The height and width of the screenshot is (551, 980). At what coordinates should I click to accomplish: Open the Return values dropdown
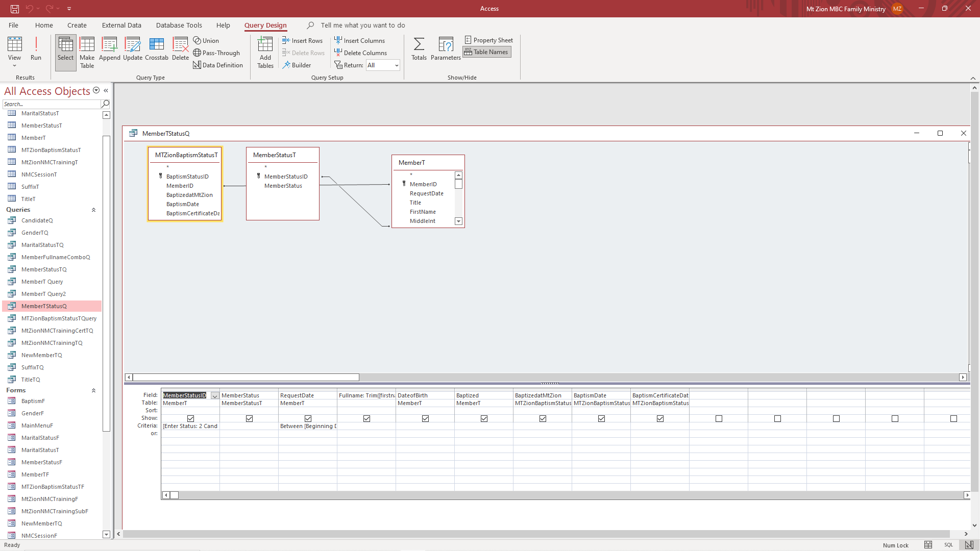pos(397,65)
